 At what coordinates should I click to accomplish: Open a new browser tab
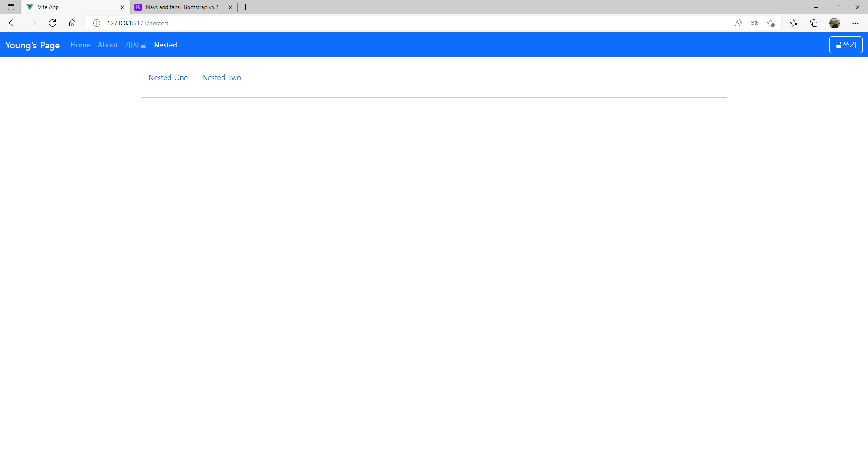tap(246, 7)
